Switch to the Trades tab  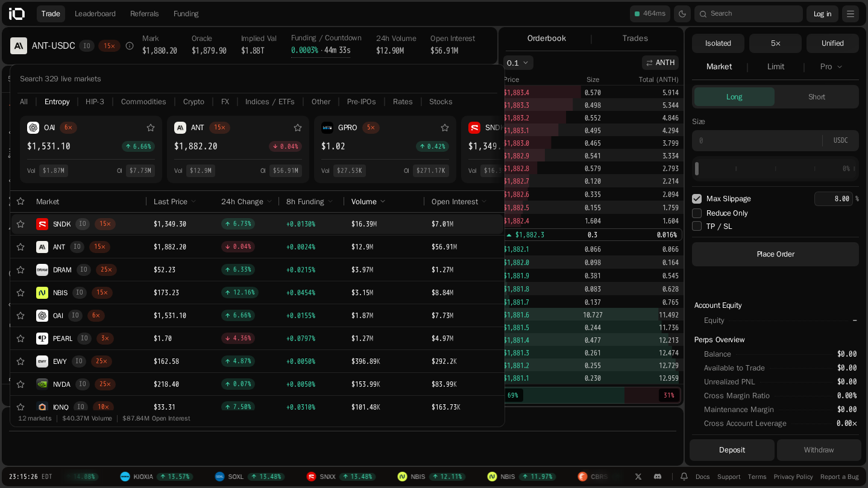click(x=635, y=39)
